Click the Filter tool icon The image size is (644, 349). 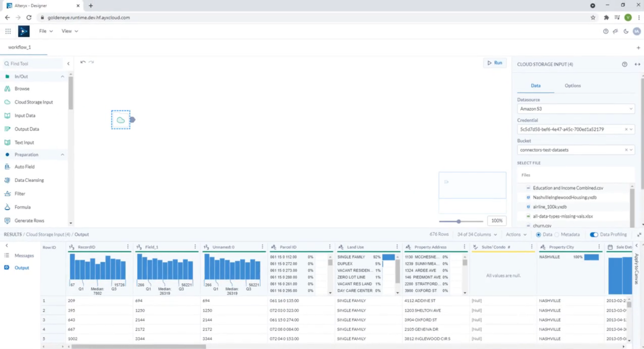7,194
